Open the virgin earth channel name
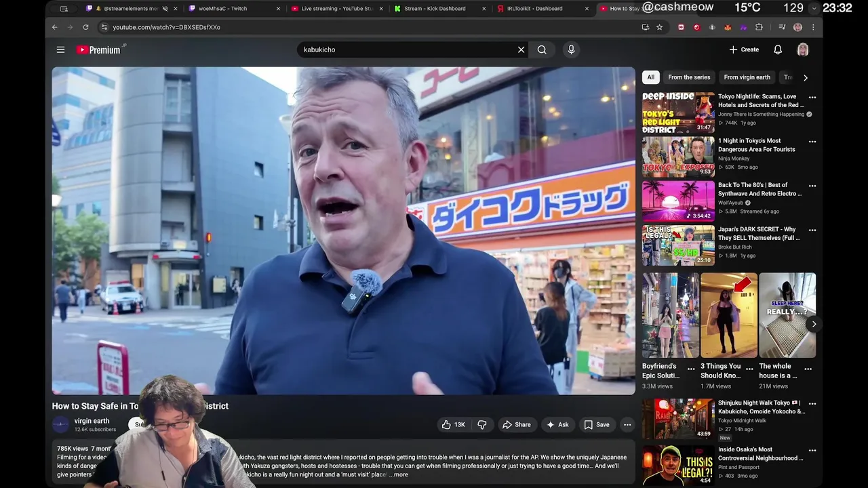Screen dimensions: 868x488 pyautogui.click(x=92, y=421)
